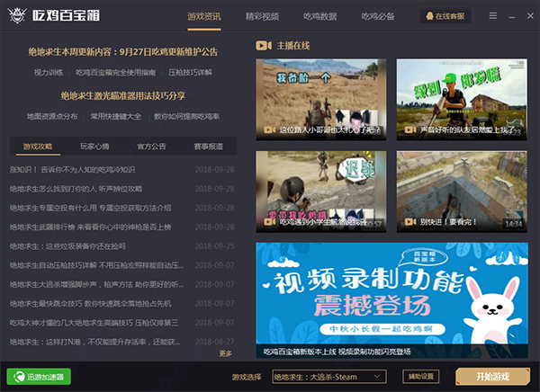Open the 9月27日吃鸡更新维护公告 headline
Screen dimensions: 540x392
click(123, 52)
